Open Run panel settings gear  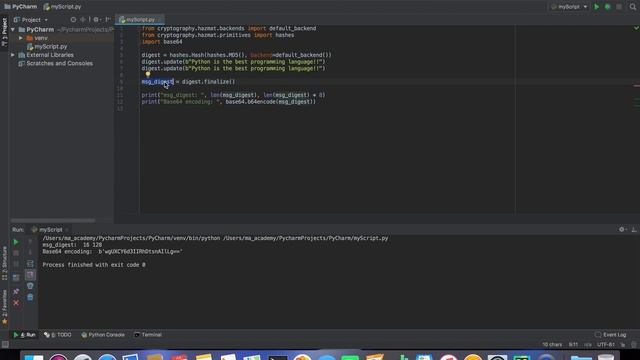pos(622,230)
